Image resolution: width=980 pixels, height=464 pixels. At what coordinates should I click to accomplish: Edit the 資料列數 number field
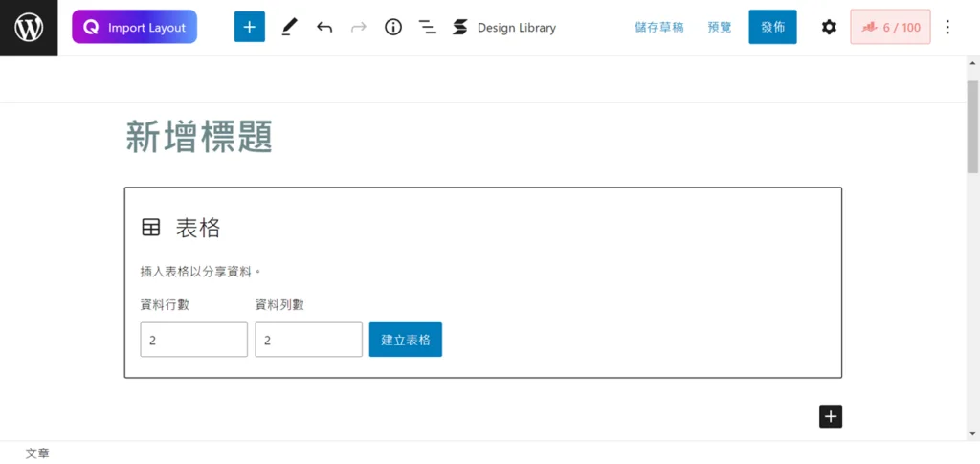309,340
